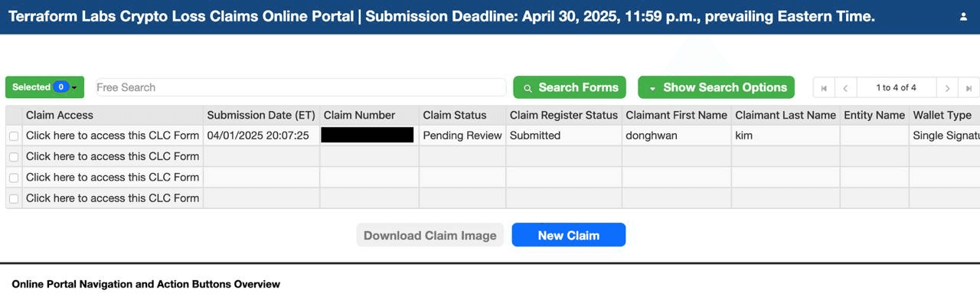Viewport: 980px width, 294px height.
Task: Select the last row's checkbox
Action: (14, 198)
